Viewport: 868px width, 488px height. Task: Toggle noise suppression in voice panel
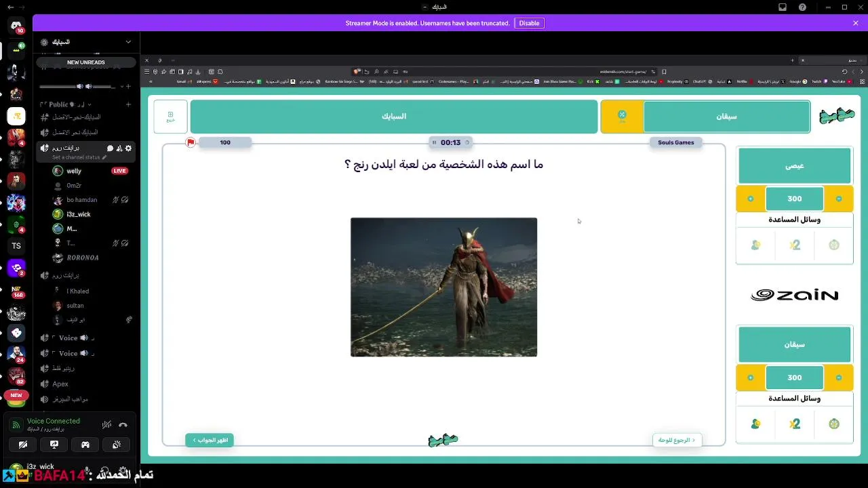(x=106, y=425)
